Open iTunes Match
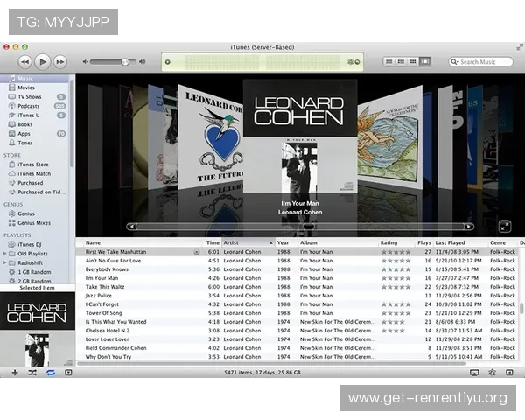Image resolution: width=525 pixels, height=420 pixels. point(34,173)
